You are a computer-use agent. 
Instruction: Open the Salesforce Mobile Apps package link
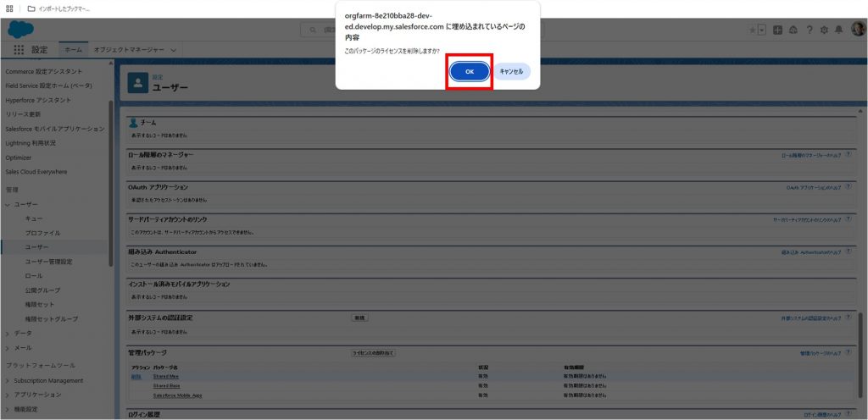pyautogui.click(x=177, y=395)
